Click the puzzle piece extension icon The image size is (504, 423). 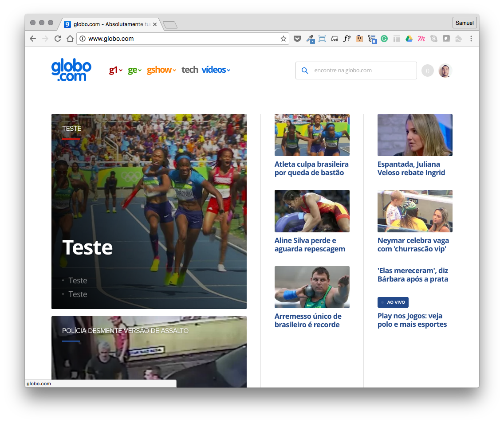pos(459,39)
